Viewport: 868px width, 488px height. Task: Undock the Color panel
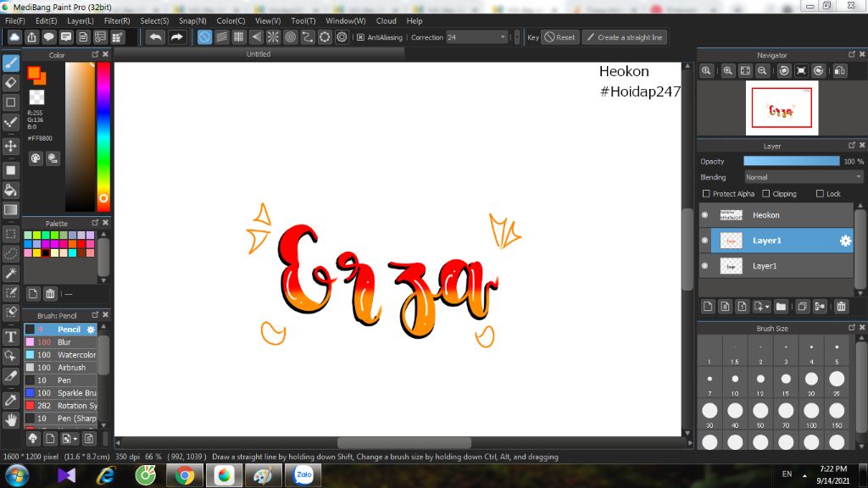click(x=95, y=54)
